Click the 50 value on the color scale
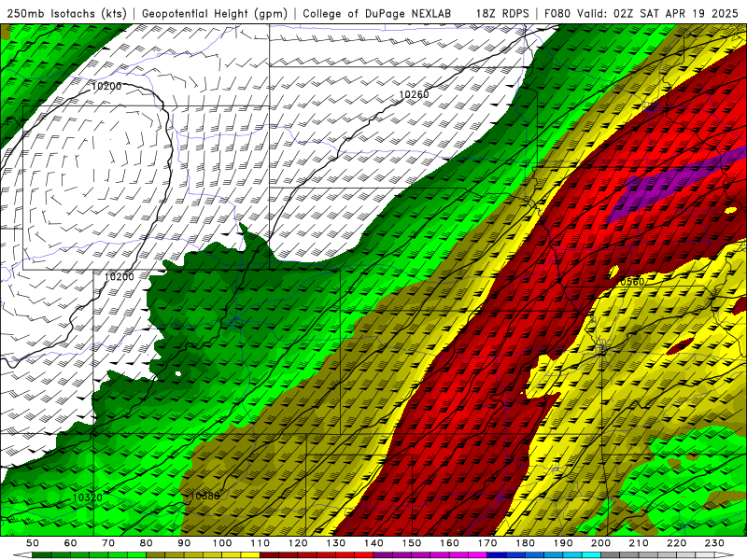Image resolution: width=747 pixels, height=560 pixels. coord(33,543)
